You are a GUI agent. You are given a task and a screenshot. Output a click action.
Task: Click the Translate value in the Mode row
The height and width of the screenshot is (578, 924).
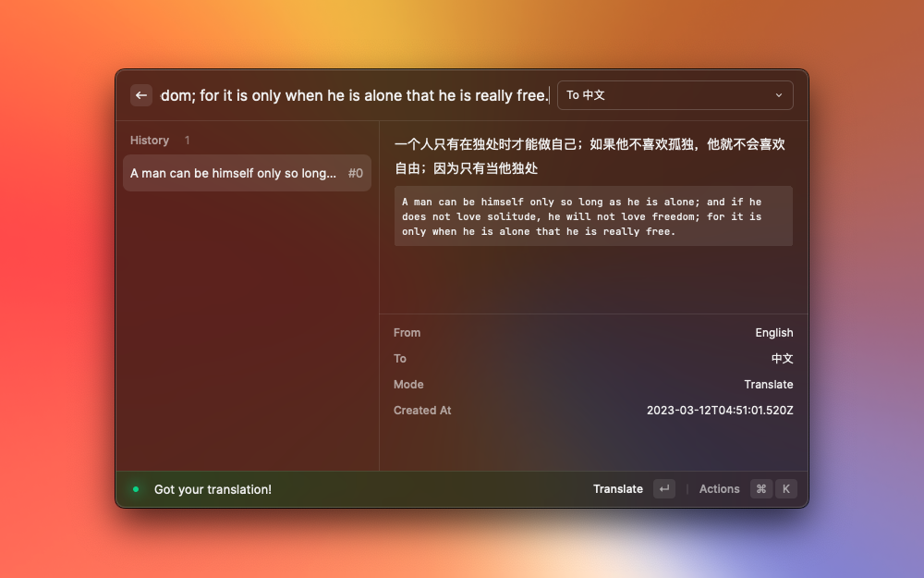769,384
